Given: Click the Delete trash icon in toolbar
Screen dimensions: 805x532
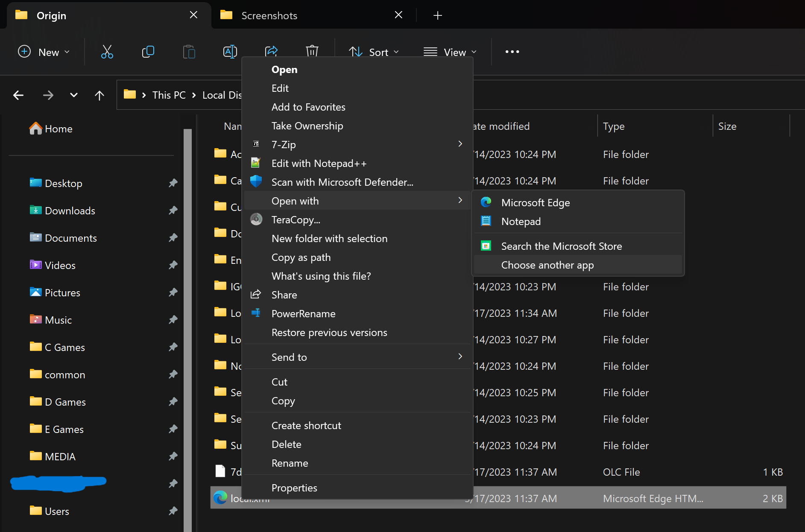Looking at the screenshot, I should 312,51.
